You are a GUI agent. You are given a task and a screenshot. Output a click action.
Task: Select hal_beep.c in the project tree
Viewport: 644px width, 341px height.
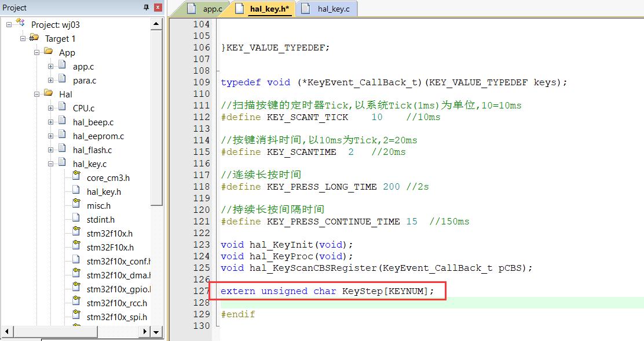(x=93, y=122)
